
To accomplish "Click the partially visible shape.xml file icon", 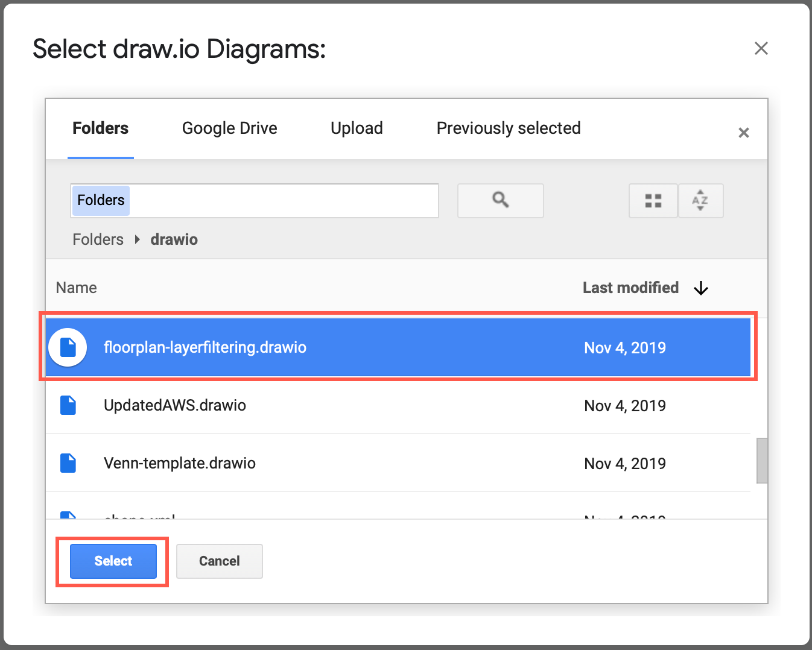I will (68, 516).
